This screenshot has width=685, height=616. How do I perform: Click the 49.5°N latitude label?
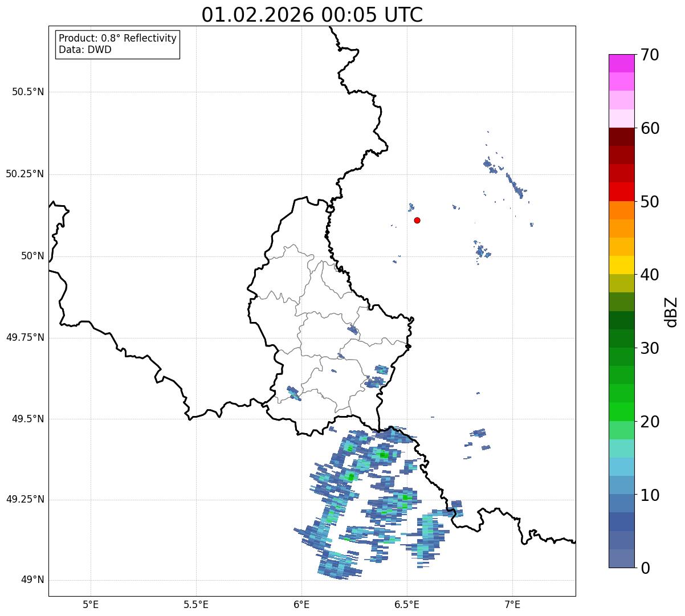pos(28,419)
